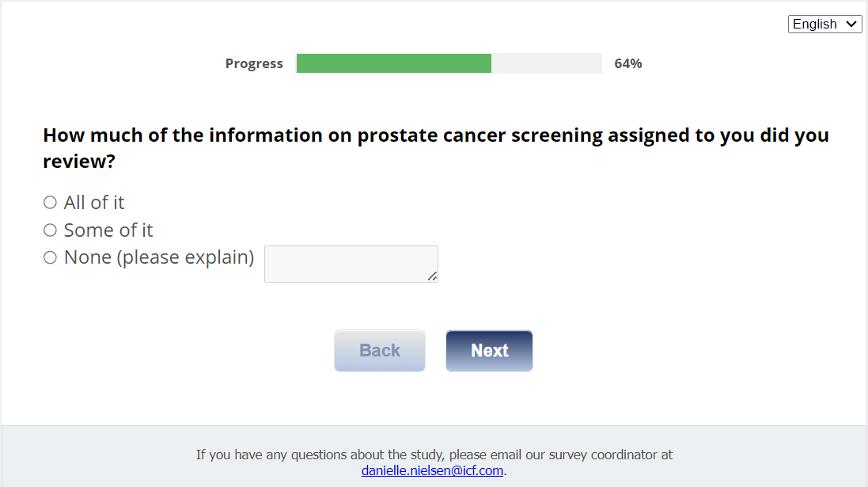
Task: Click the 64% progress percentage label
Action: (627, 64)
